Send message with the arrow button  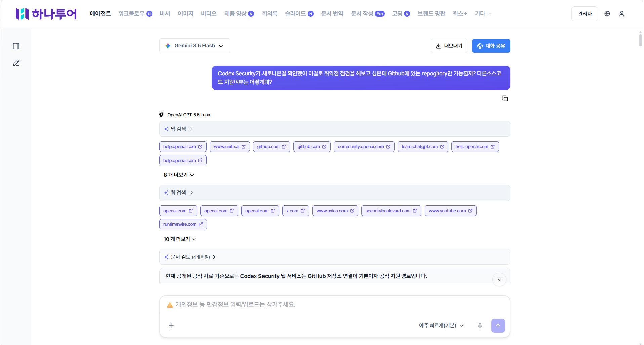pos(498,326)
